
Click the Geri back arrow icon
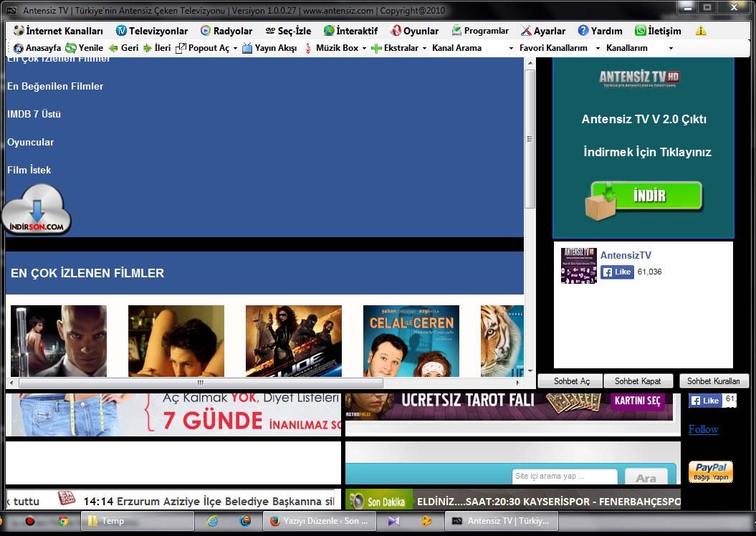(113, 48)
